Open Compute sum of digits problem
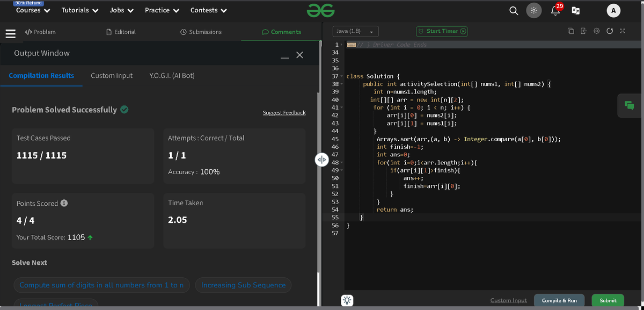This screenshot has height=310, width=644. [x=102, y=285]
